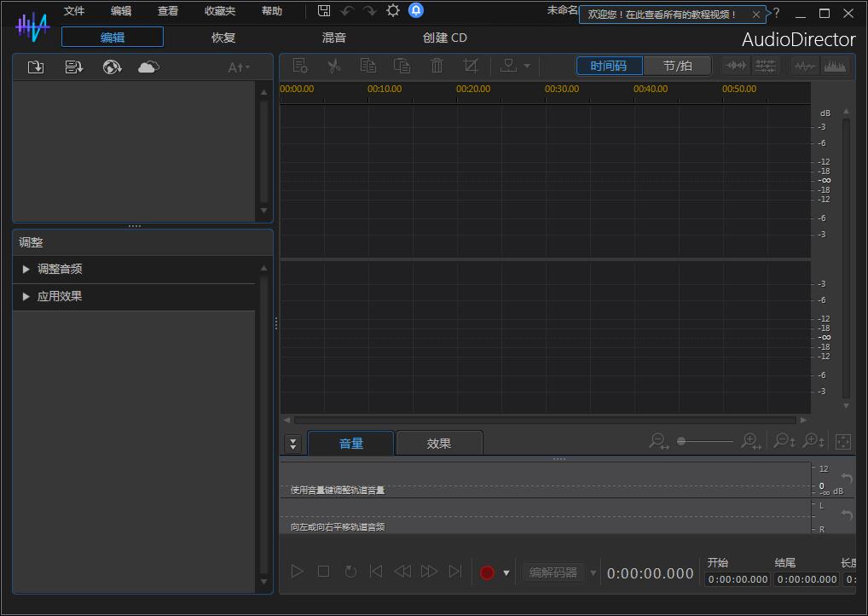This screenshot has height=616, width=868.
Task: Open the DirectorZone globe download icon
Action: coord(112,67)
